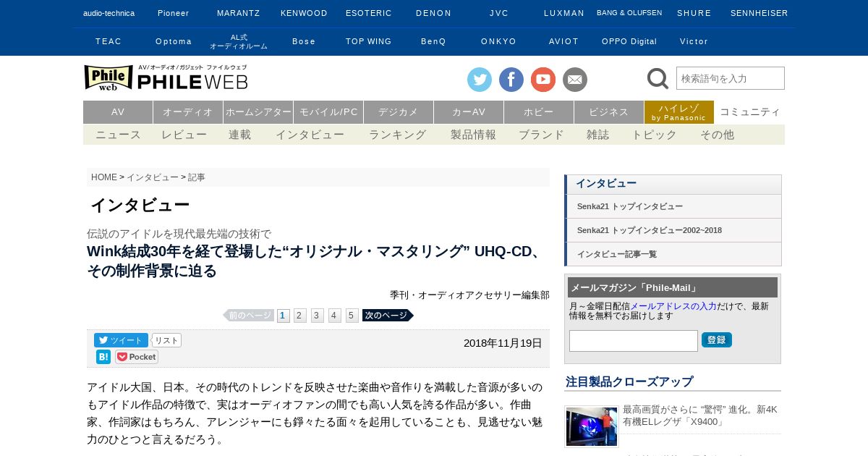Screen dimensions: 868x456
Task: Click the Phile Web logo
Action: coord(166,77)
